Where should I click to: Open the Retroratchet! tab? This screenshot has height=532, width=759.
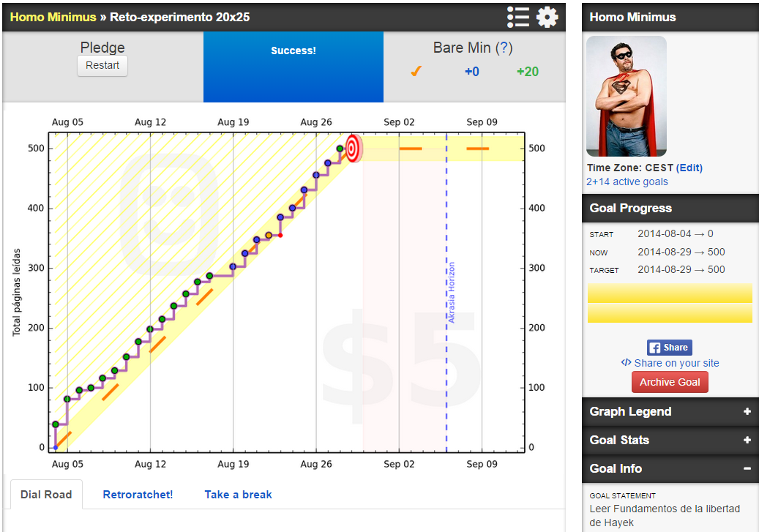pyautogui.click(x=138, y=495)
